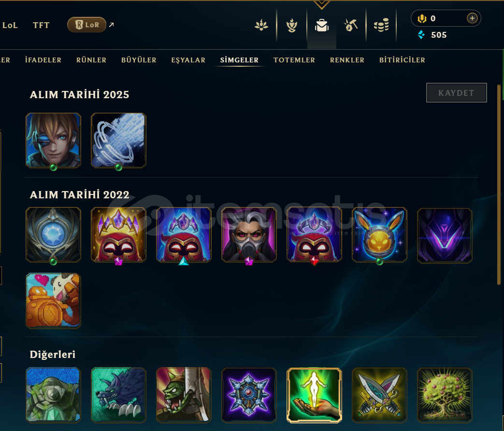Click the vertical scrollbar on the right edge
Screen dimensions: 504x431
[x=499, y=184]
